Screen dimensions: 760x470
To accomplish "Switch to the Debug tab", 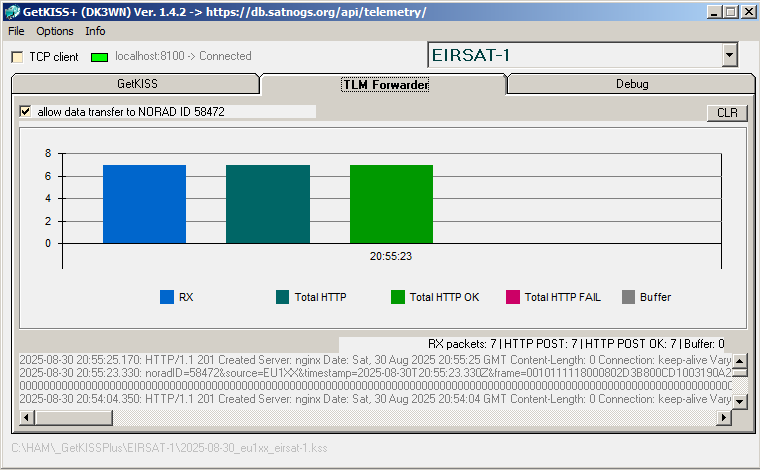I will point(631,84).
